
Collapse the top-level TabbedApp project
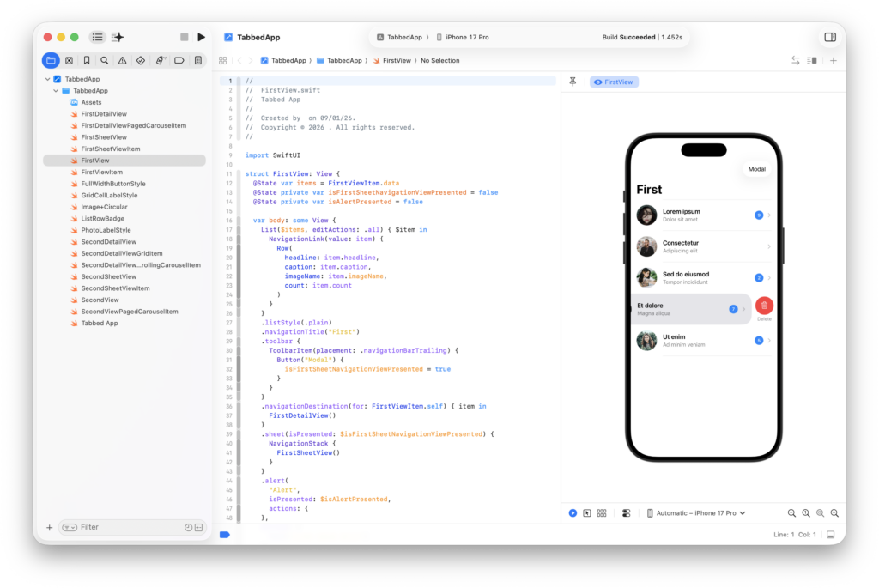(x=48, y=79)
